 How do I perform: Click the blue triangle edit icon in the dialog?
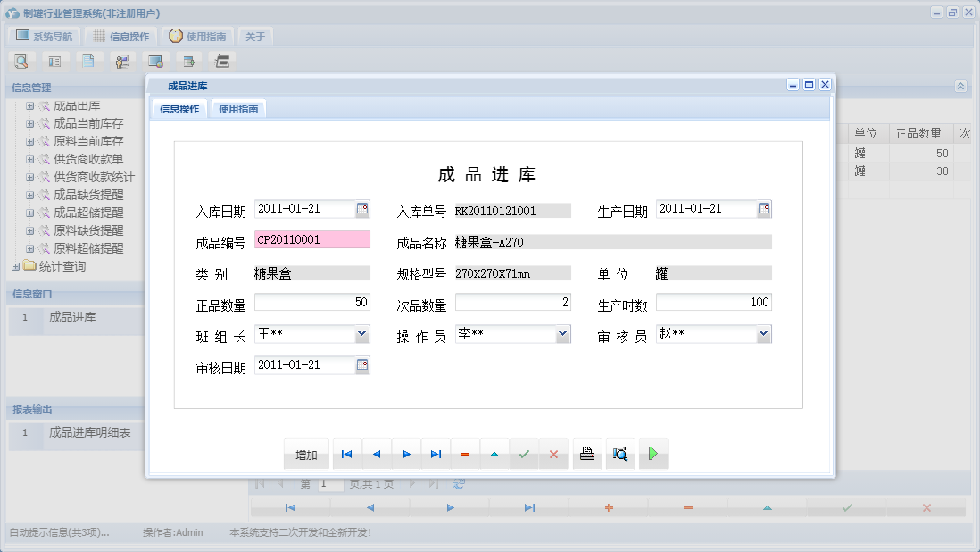tap(494, 454)
